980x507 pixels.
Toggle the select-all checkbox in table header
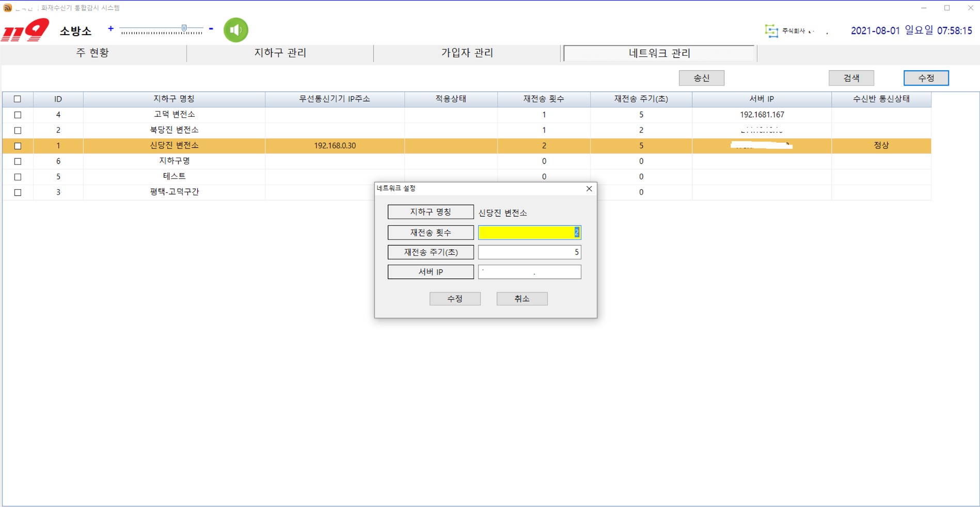(x=18, y=99)
